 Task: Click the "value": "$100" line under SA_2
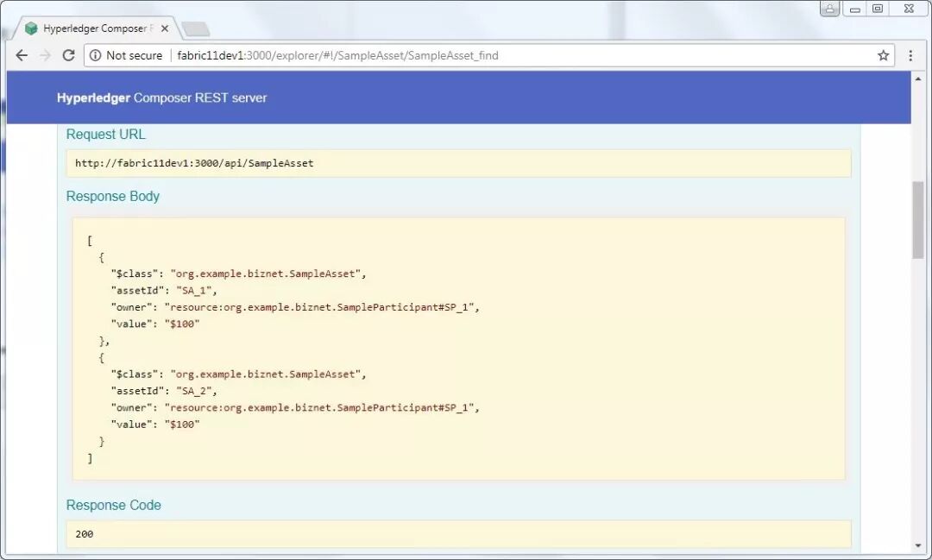pos(155,424)
